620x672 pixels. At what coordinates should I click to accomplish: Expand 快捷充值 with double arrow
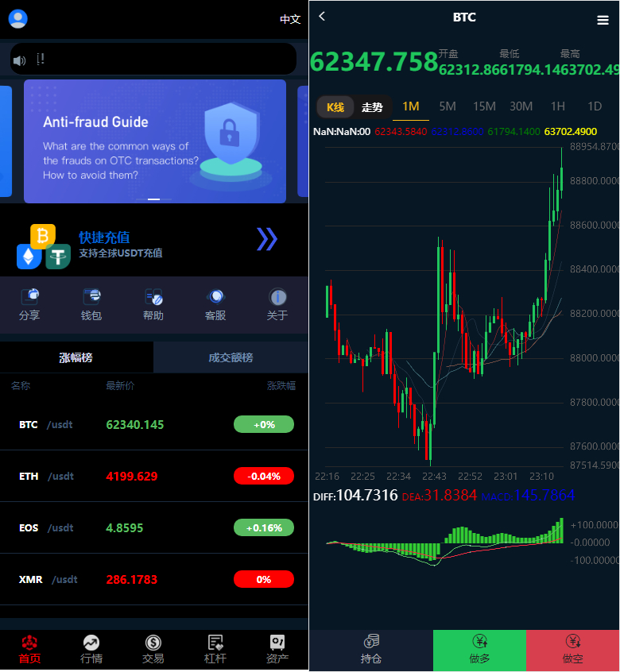coord(267,238)
